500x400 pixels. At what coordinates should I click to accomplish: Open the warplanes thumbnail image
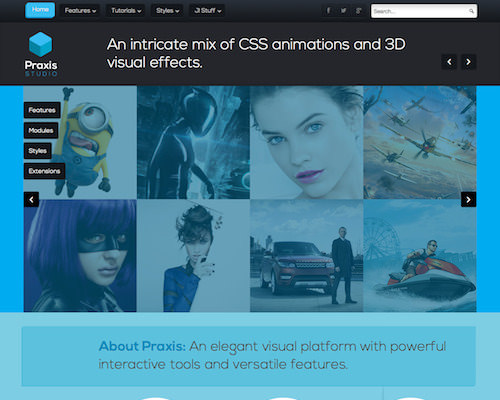point(420,142)
